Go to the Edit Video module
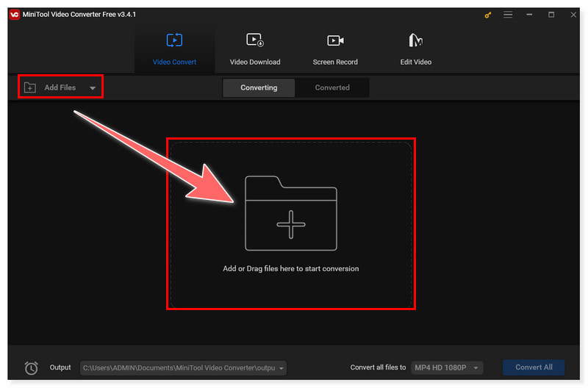Viewport: 588px width, 388px height. 415,48
